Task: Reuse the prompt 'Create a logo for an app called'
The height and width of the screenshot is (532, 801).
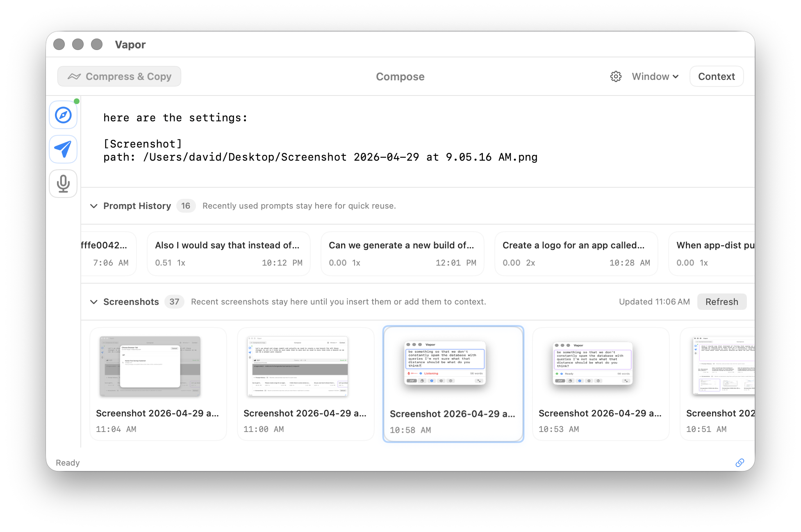Action: [576, 253]
